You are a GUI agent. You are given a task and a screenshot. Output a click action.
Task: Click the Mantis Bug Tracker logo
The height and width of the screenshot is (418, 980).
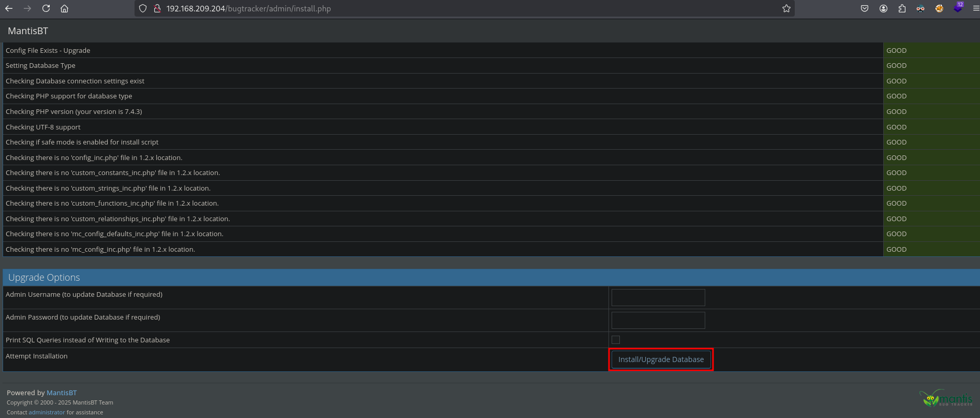[x=946, y=398]
